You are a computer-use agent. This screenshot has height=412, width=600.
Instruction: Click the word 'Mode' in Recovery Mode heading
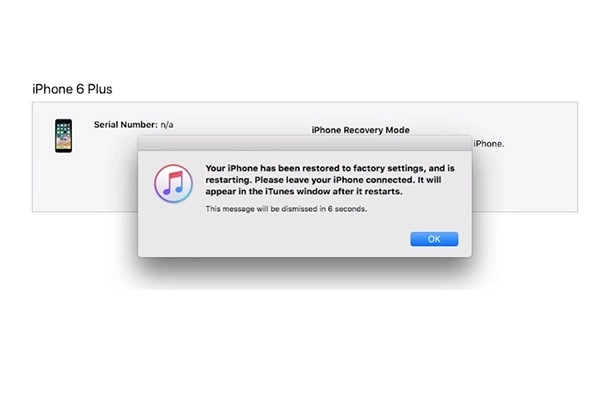[x=398, y=130]
